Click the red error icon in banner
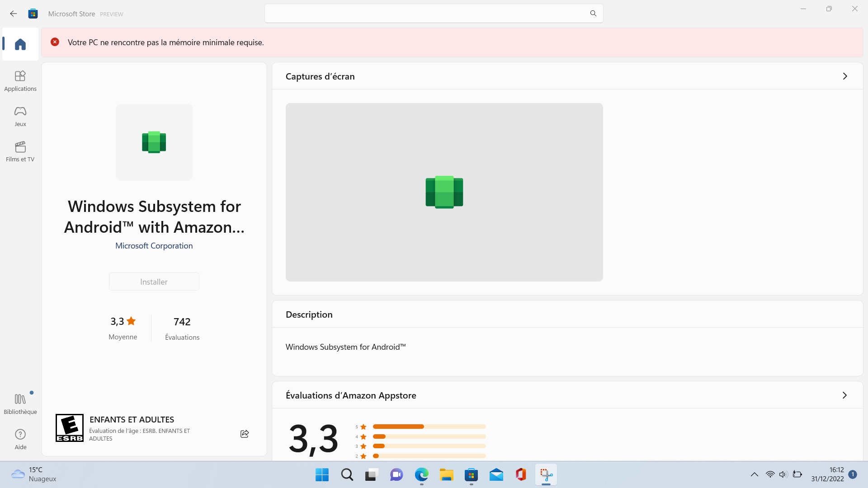The width and height of the screenshot is (868, 488). point(55,42)
